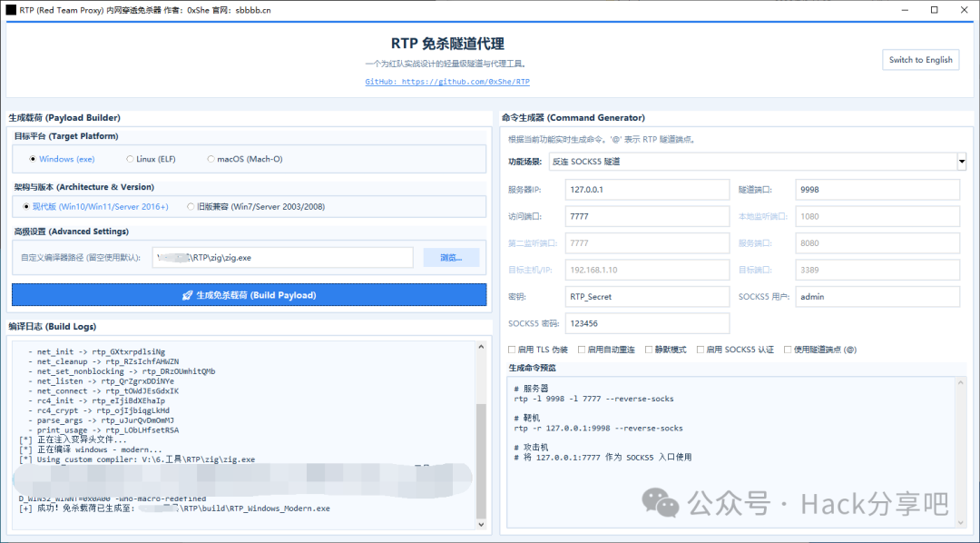Screen dimensions: 980x543
Task: Click log line 'net_listen -> rtp_QrZgrxDDiNYe'
Action: pyautogui.click(x=102, y=381)
